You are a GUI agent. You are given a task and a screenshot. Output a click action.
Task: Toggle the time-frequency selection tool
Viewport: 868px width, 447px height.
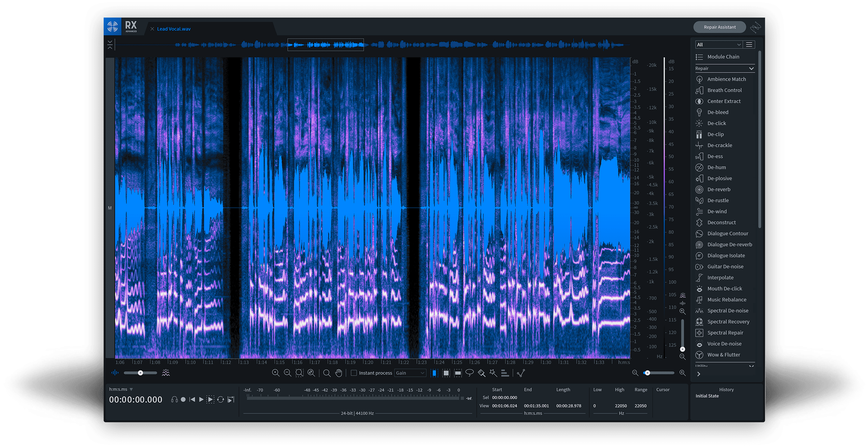(x=446, y=373)
